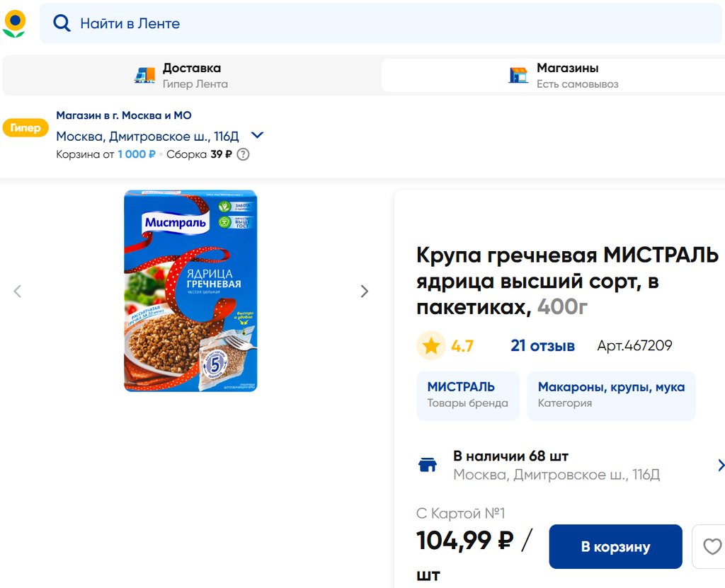This screenshot has width=725, height=588.
Task: Add product to favorites with heart
Action: pos(711,546)
